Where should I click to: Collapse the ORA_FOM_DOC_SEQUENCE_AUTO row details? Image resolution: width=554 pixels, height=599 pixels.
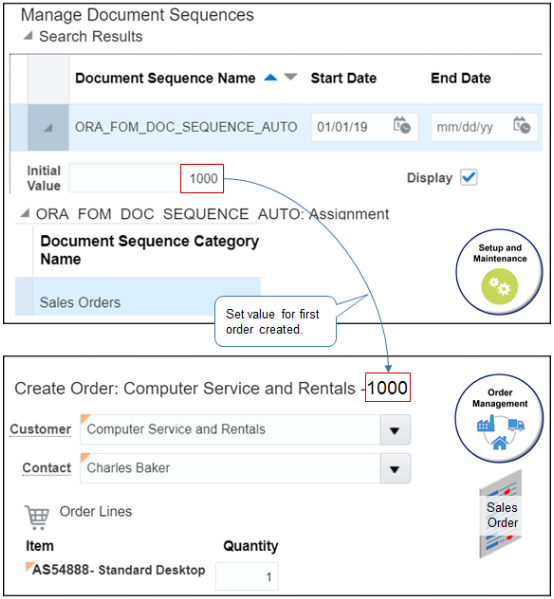pyautogui.click(x=48, y=127)
